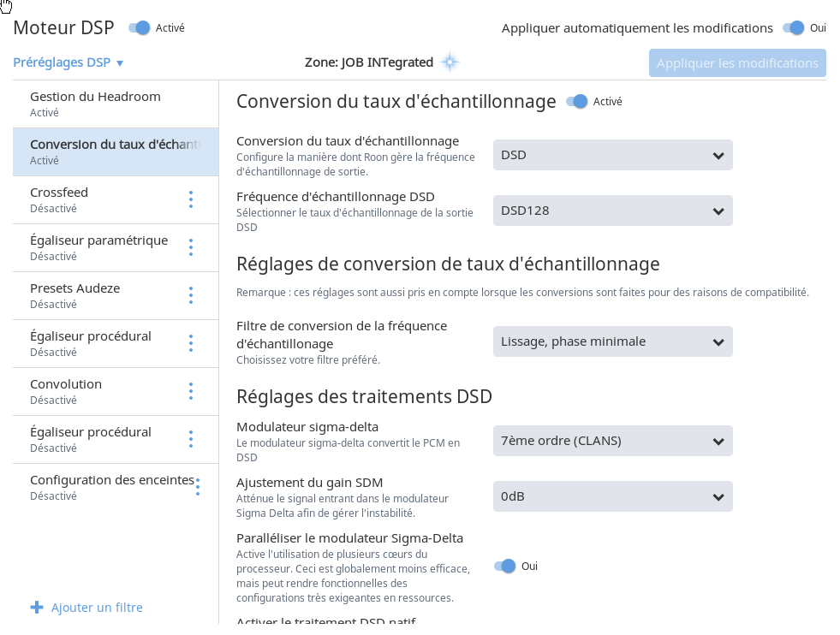
Task: Click the plus icon to add a filter
Action: 37,608
